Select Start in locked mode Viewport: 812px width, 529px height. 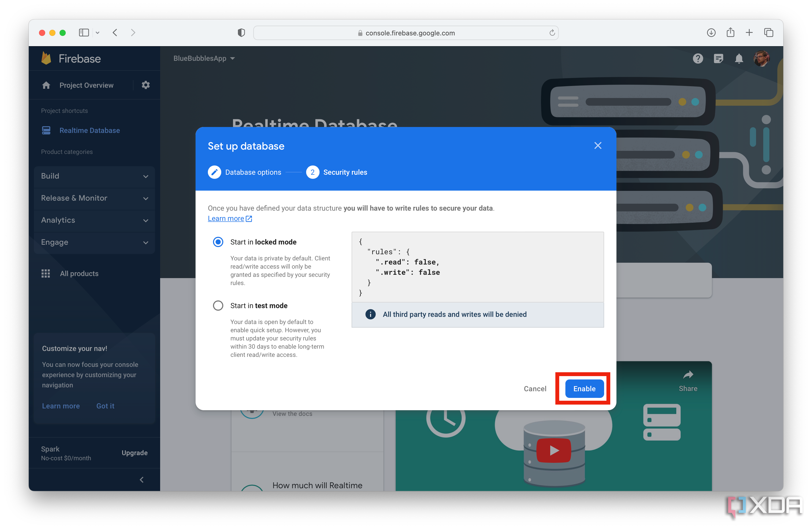[x=218, y=242]
